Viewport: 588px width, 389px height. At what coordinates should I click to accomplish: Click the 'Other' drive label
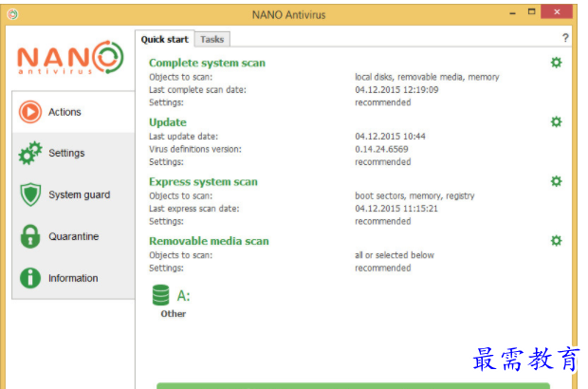tap(174, 314)
